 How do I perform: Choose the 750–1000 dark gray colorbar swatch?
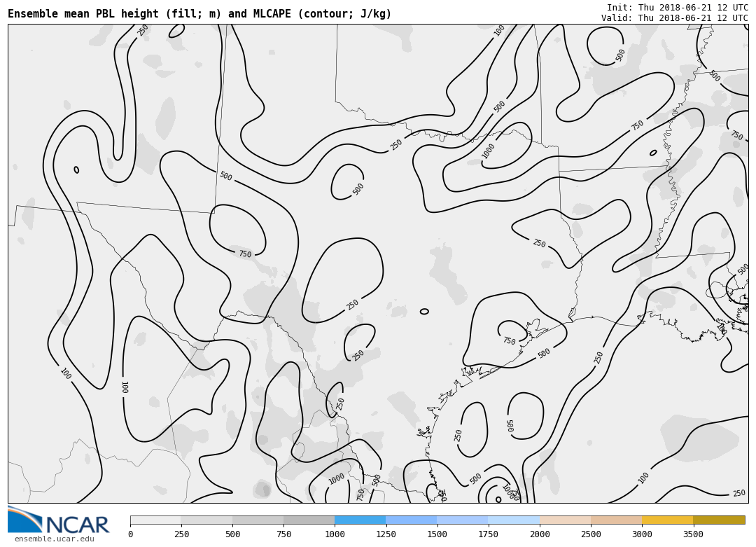click(x=309, y=520)
